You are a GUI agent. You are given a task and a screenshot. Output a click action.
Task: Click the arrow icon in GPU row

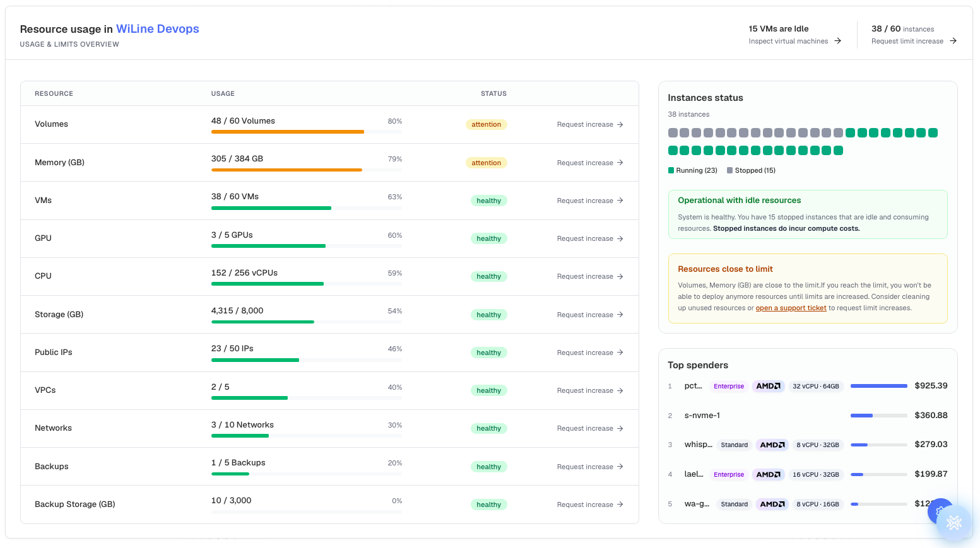620,238
